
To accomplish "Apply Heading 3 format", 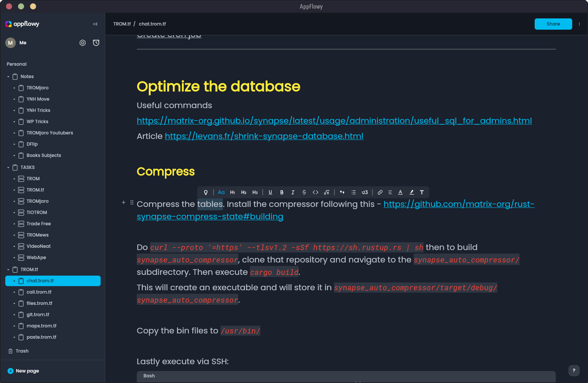I will pos(255,192).
